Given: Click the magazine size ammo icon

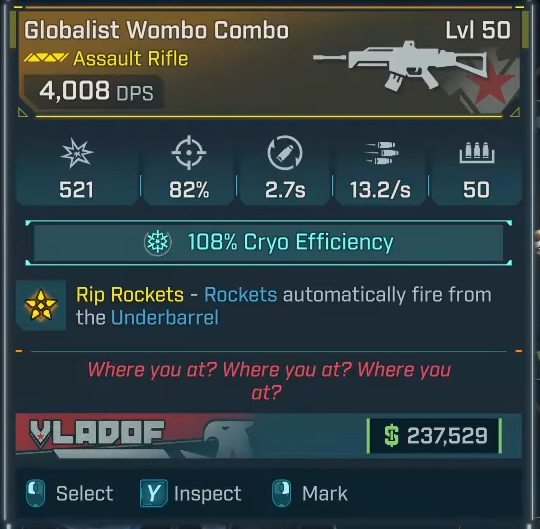Looking at the screenshot, I should pos(477,153).
